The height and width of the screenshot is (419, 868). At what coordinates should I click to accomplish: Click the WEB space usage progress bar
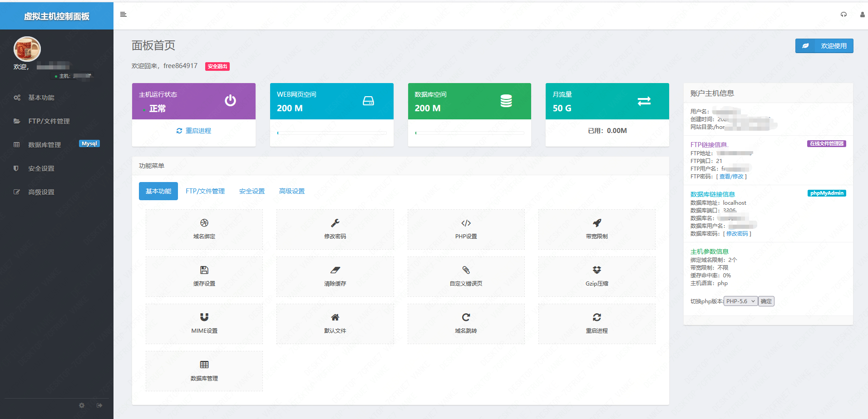click(332, 133)
